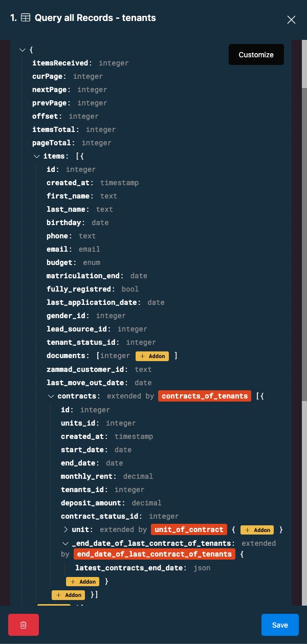Click the contracts_of_tenants addon tag
This screenshot has height=644, width=307.
point(205,396)
